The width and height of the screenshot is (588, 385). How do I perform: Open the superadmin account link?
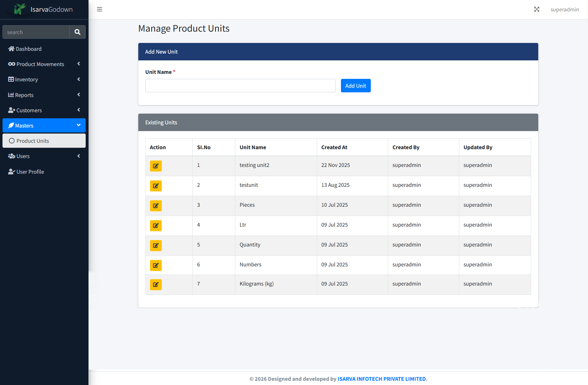pos(565,10)
